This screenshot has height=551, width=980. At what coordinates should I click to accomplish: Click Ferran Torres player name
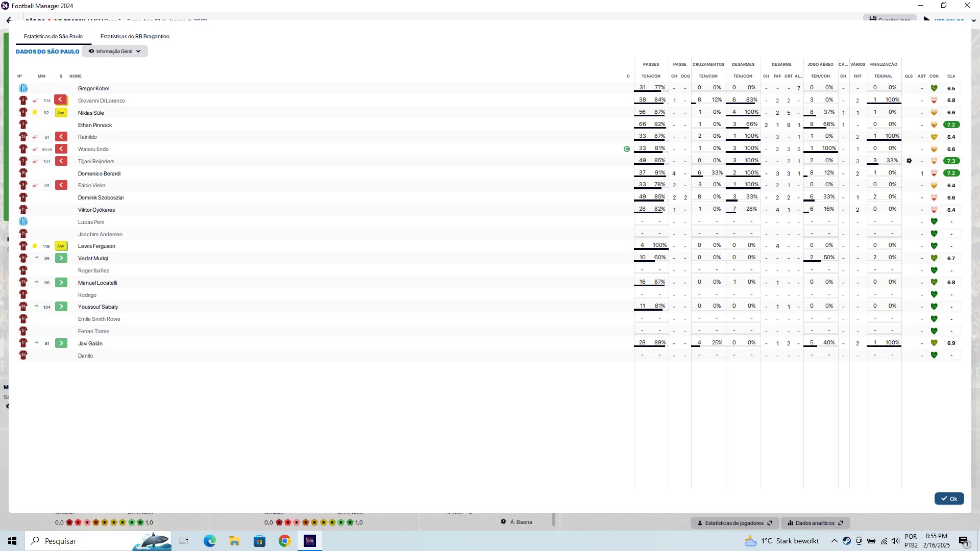[93, 331]
